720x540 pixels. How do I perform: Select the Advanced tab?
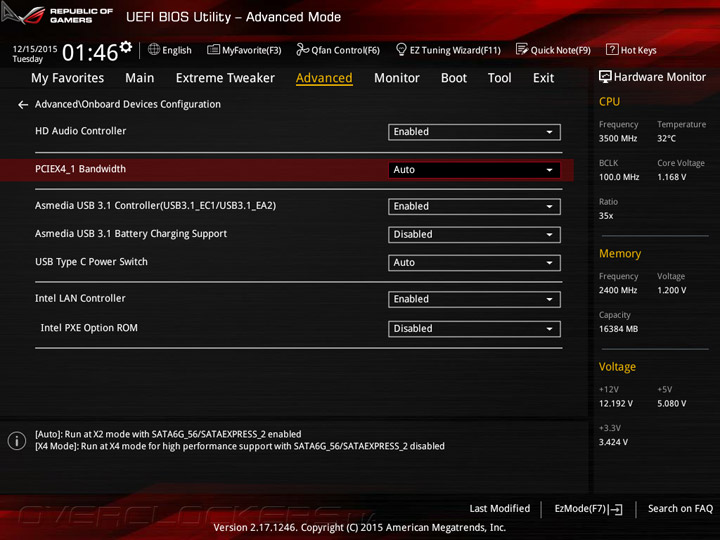(324, 78)
